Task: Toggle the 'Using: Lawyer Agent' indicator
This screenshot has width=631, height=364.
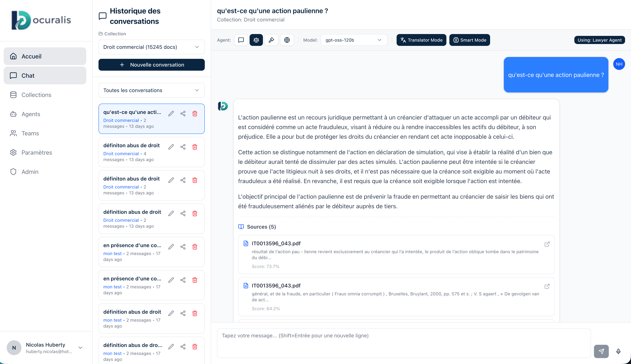Action: point(600,40)
